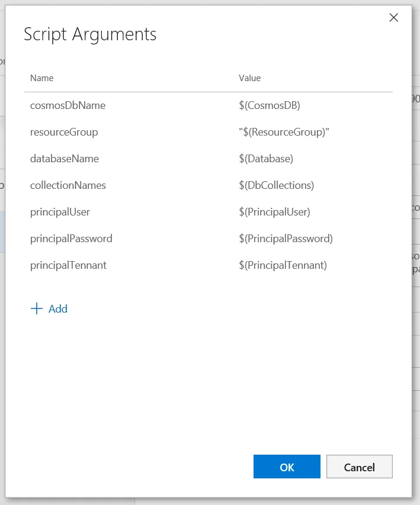Select the principalUser name field
Image resolution: width=420 pixels, height=505 pixels.
(60, 212)
